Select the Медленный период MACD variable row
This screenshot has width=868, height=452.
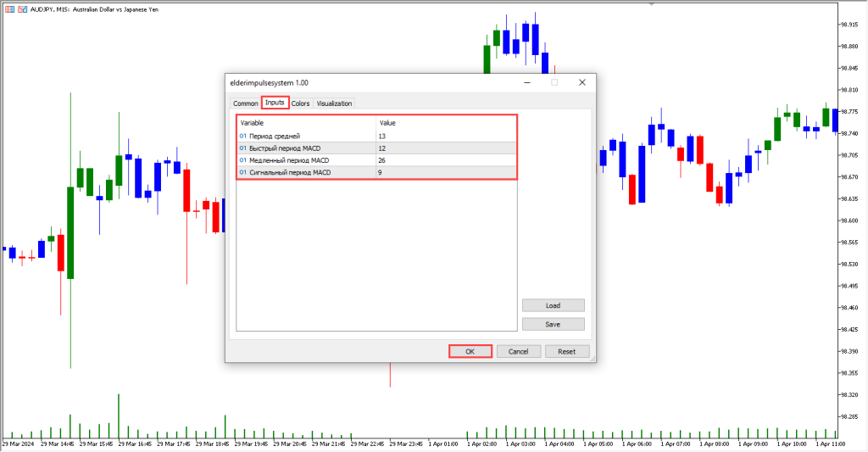tap(376, 160)
